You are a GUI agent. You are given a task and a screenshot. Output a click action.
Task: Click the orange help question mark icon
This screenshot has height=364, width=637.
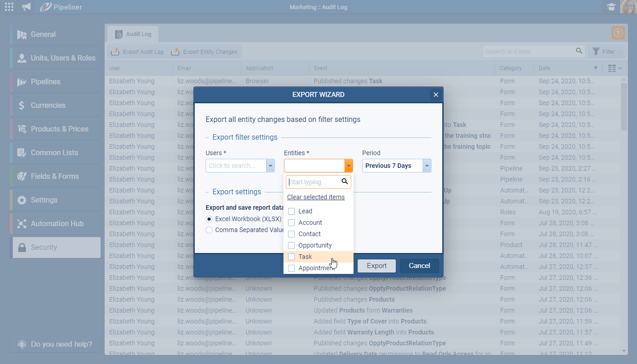click(x=618, y=33)
